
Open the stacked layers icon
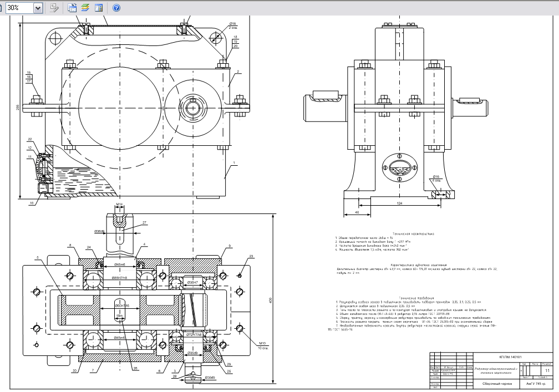[x=85, y=8]
